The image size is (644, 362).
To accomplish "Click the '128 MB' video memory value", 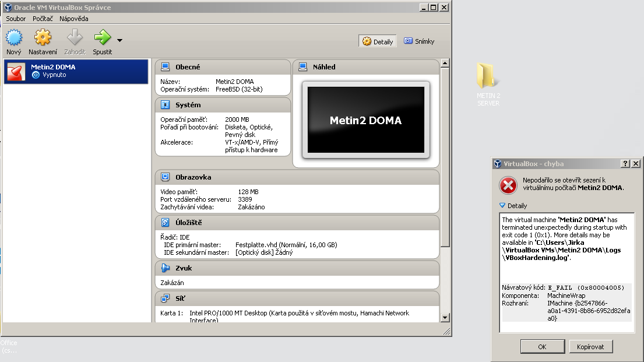I will (x=248, y=192).
